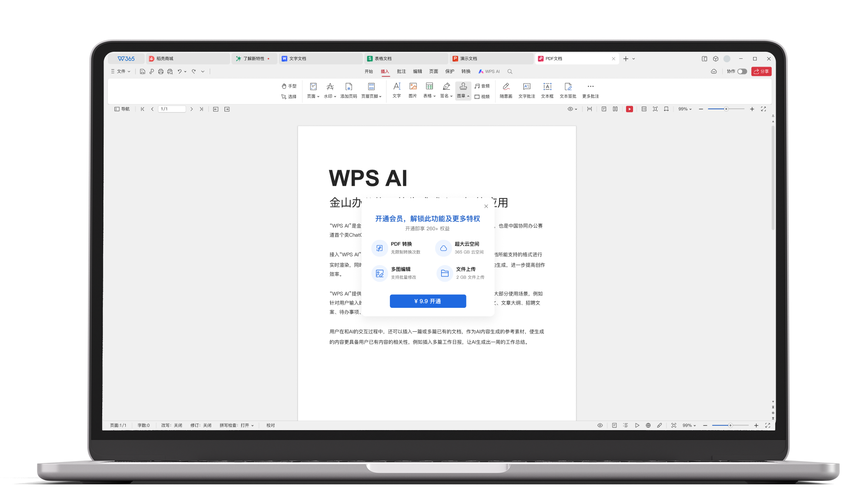Click the vertical scrollbar on the right
This screenshot has width=868, height=495.
pos(773,178)
